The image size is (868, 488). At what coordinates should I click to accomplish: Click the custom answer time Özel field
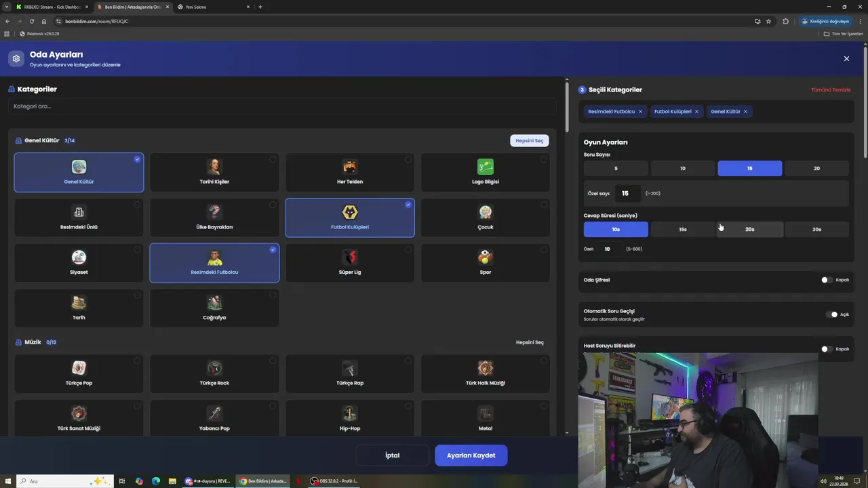(608, 249)
